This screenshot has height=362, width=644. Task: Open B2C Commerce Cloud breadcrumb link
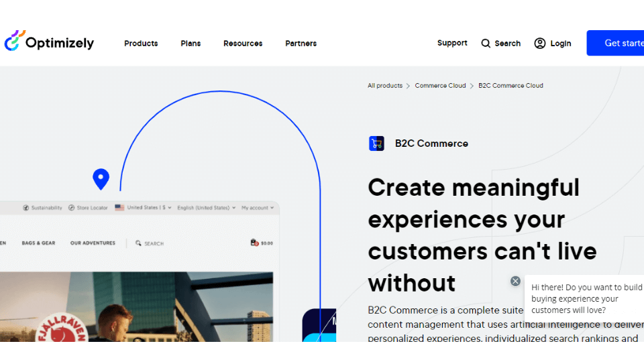coord(511,86)
